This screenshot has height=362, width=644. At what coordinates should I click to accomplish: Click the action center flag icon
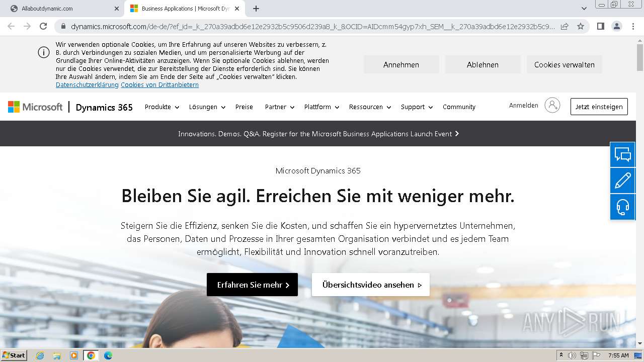tap(596, 355)
